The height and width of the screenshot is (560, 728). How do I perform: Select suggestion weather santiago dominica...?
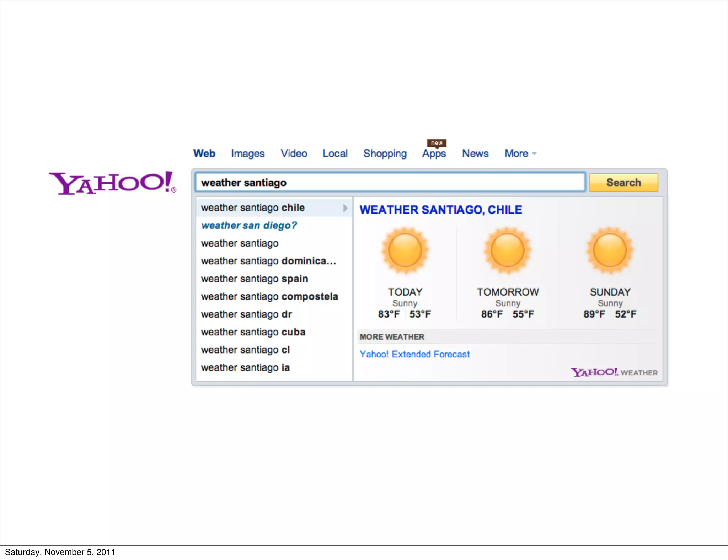click(x=274, y=261)
